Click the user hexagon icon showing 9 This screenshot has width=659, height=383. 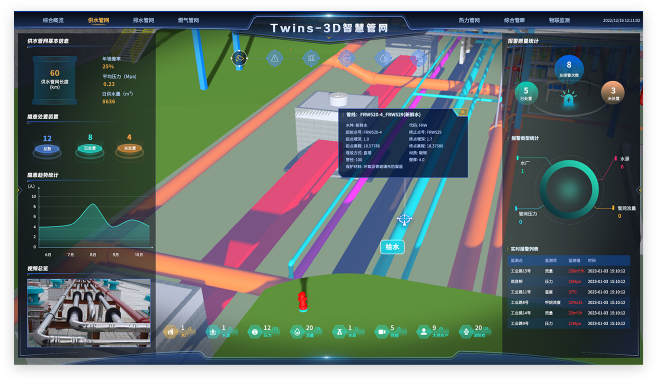point(423,332)
